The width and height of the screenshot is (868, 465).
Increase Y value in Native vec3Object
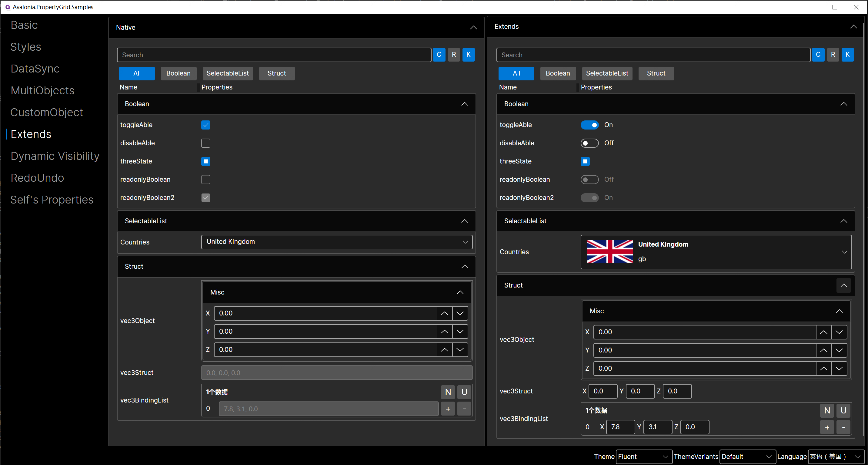[x=444, y=332]
